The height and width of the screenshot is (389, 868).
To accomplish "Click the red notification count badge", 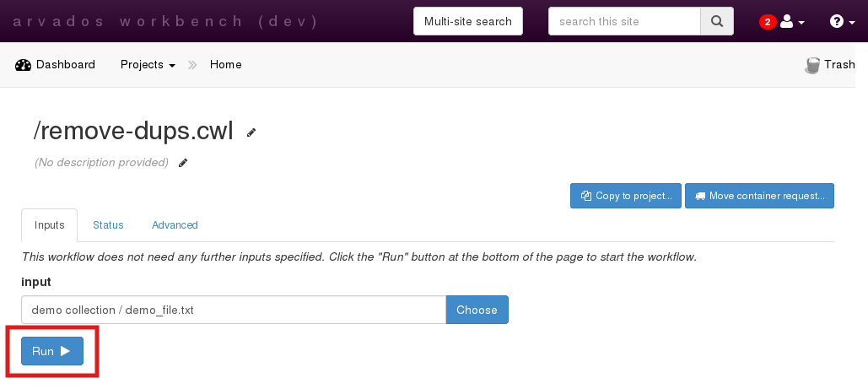I will pos(768,22).
